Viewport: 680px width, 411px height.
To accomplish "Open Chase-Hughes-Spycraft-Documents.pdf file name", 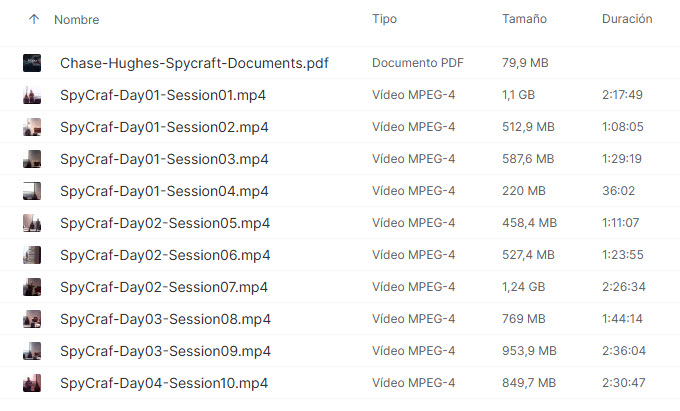I will 194,63.
